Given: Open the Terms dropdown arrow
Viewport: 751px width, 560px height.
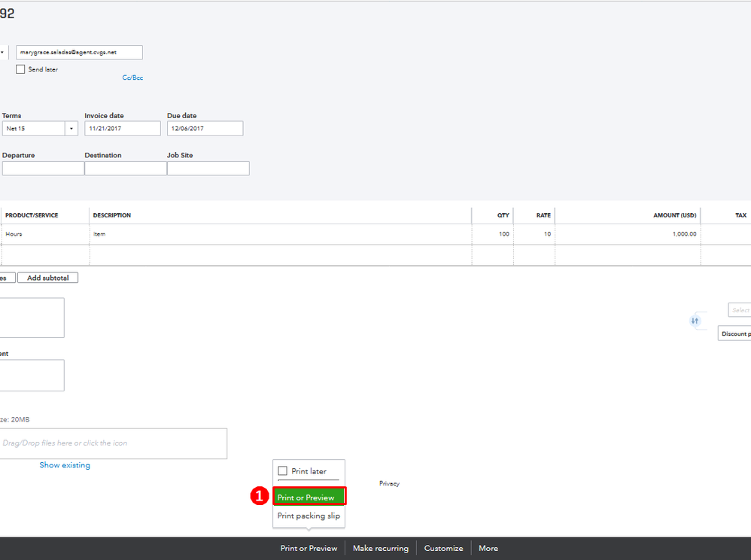Looking at the screenshot, I should [x=71, y=129].
